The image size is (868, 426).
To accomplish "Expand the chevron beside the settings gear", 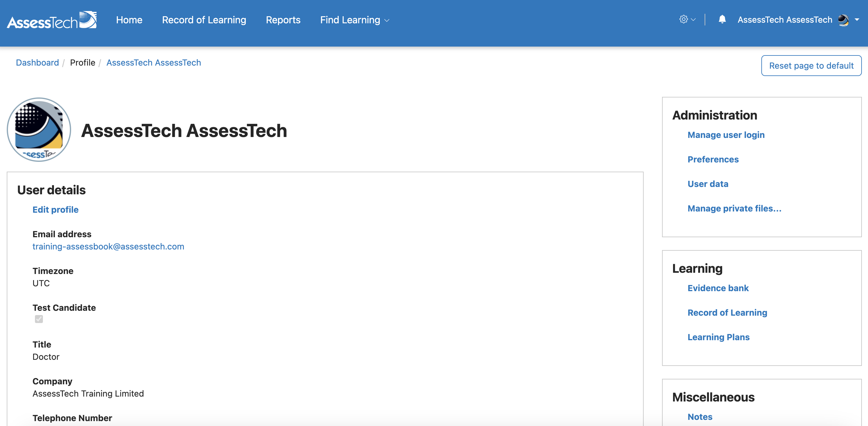I will pyautogui.click(x=693, y=20).
